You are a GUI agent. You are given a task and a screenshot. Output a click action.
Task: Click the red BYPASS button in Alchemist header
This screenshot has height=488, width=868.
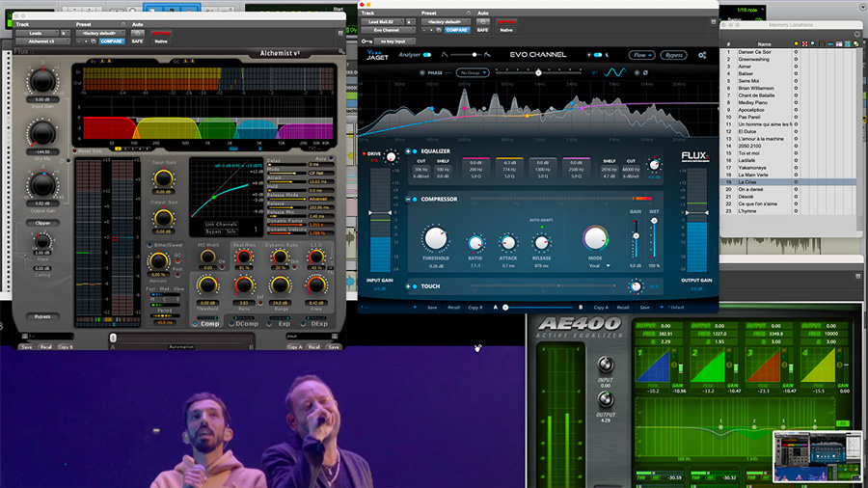(161, 33)
